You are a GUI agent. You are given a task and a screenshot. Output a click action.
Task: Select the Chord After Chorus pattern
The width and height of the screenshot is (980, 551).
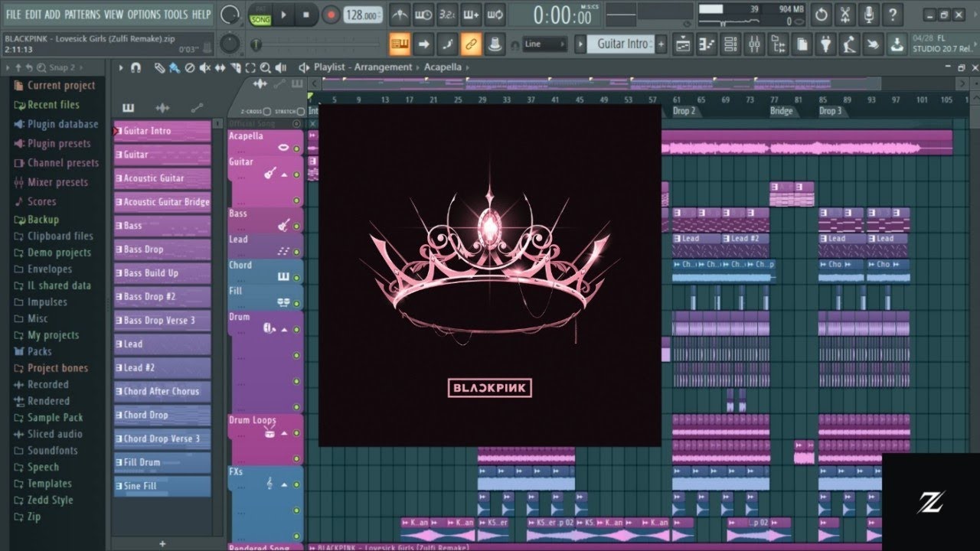(x=162, y=391)
